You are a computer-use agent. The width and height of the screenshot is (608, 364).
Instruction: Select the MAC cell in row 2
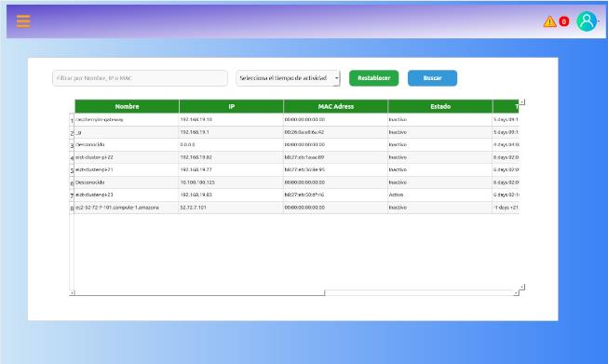pos(335,132)
